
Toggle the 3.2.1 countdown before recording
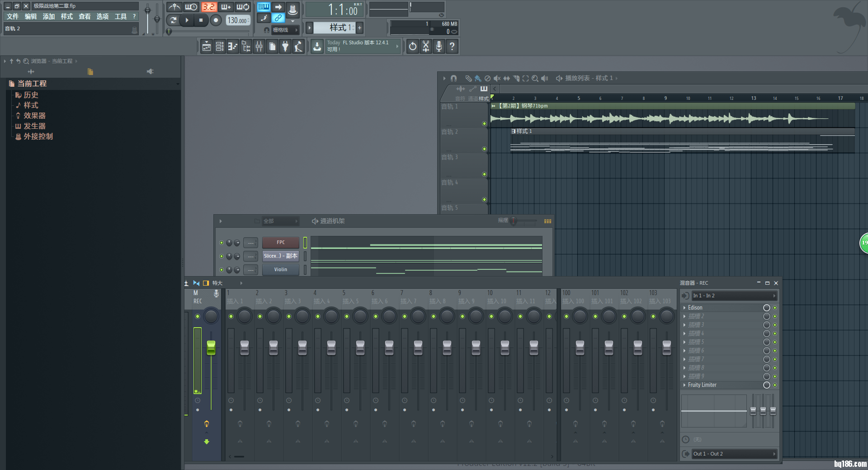208,7
